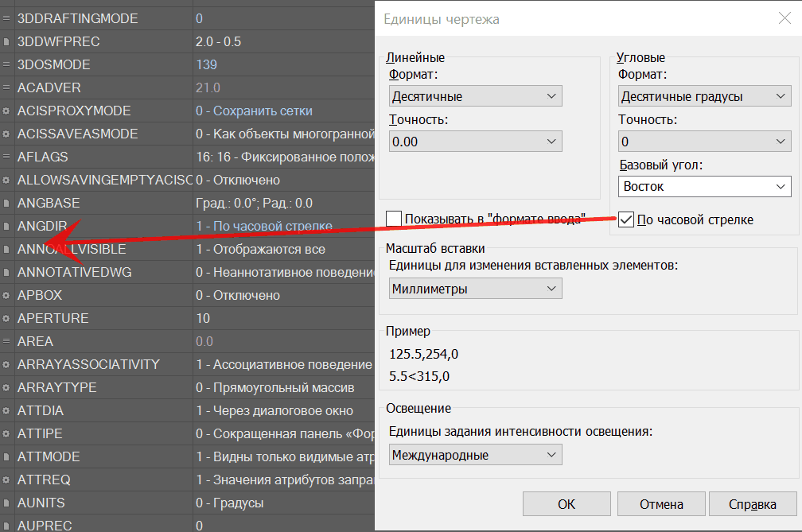Click the "Отмена" button

(x=661, y=504)
